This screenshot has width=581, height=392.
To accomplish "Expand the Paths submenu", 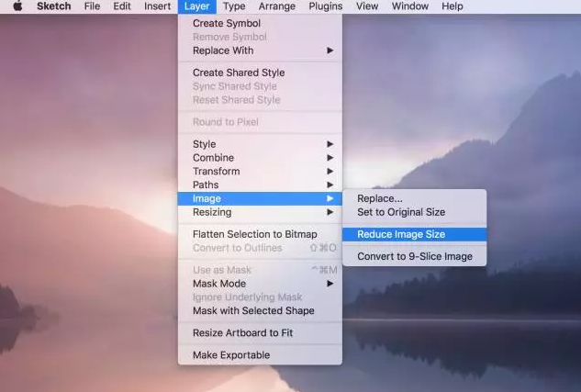I will coord(260,185).
